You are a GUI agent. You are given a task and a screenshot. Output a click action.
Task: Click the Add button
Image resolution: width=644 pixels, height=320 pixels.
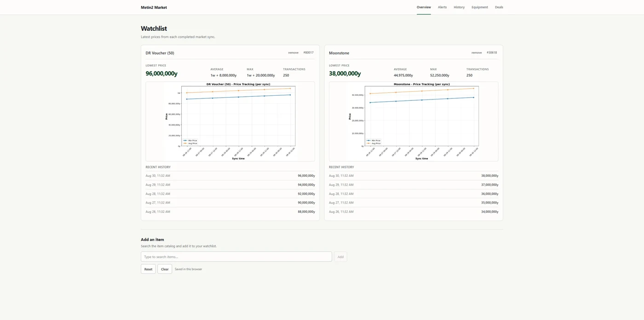point(340,256)
